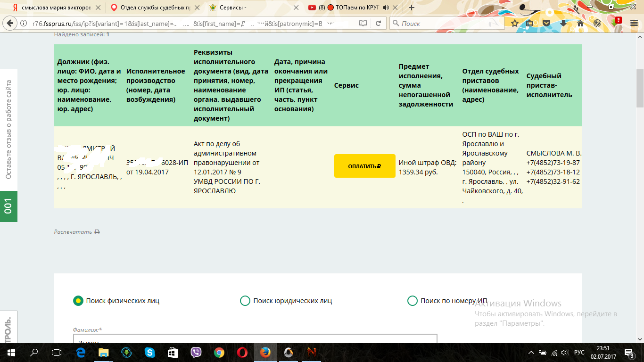
Task: Open Windows taskbar search
Action: (x=34, y=352)
